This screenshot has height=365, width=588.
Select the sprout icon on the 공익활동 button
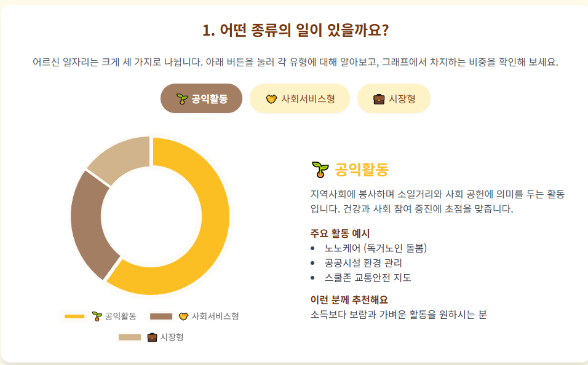(x=181, y=98)
